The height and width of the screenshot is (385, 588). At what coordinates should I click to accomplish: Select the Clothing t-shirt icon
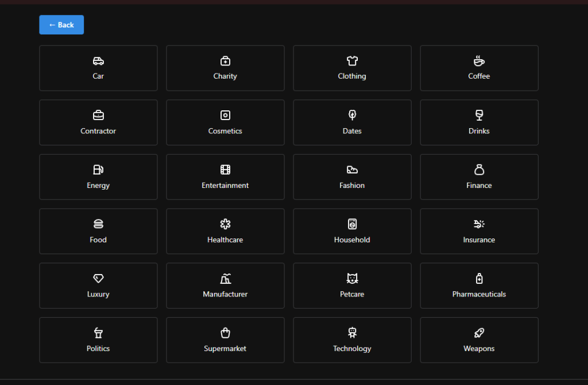(352, 61)
